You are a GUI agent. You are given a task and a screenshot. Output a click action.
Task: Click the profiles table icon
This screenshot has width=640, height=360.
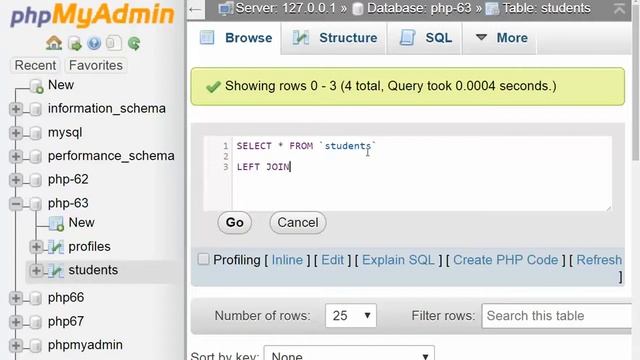tap(56, 247)
